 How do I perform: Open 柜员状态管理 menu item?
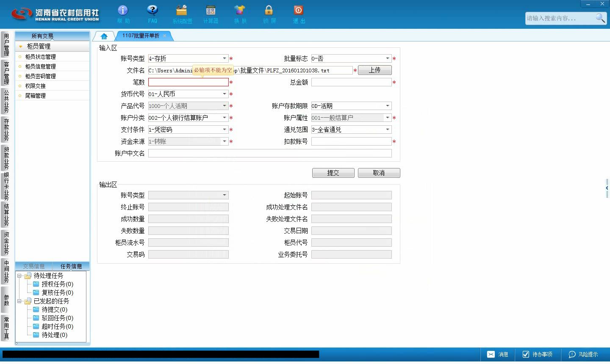(40, 57)
